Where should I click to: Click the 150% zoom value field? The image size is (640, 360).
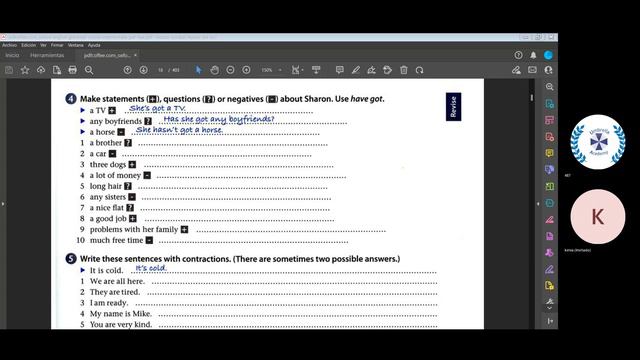267,70
